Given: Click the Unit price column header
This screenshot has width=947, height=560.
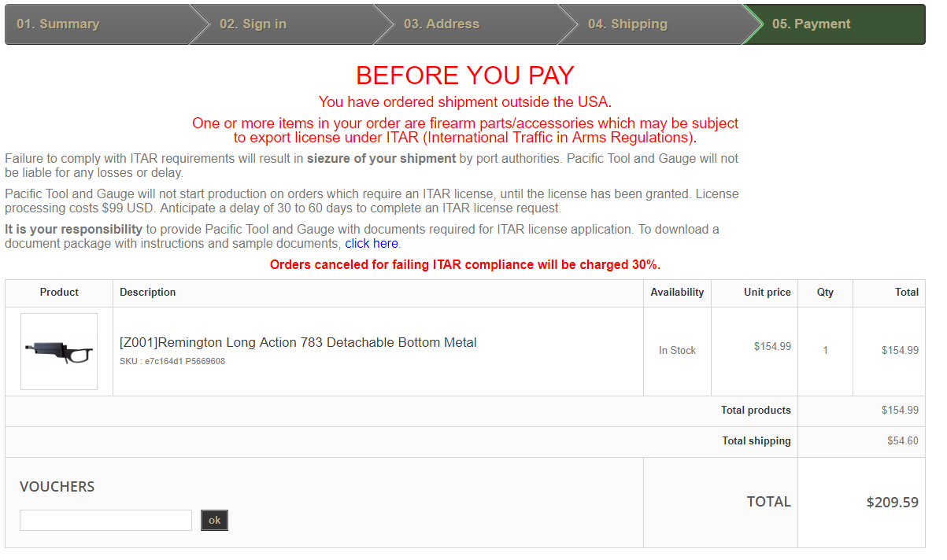Looking at the screenshot, I should [x=767, y=292].
